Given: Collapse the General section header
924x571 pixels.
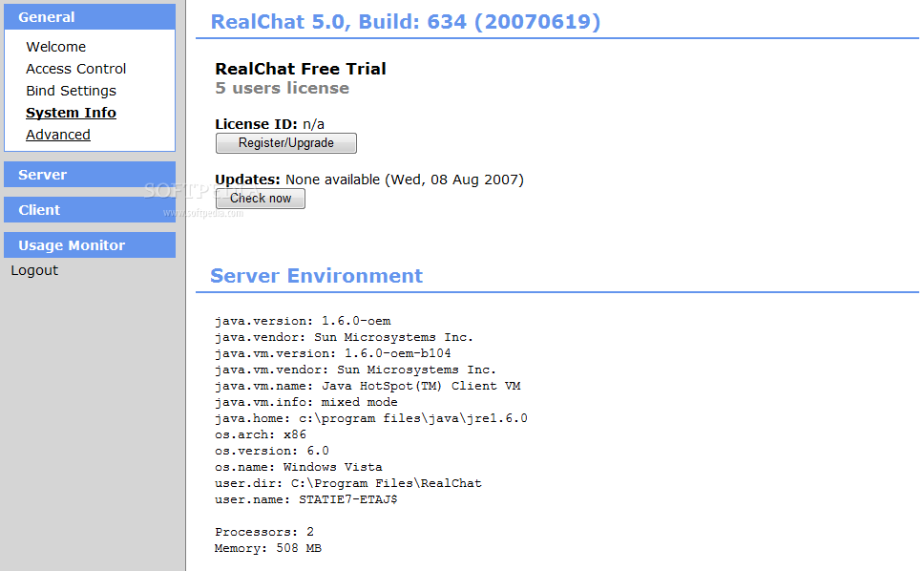Looking at the screenshot, I should 90,17.
